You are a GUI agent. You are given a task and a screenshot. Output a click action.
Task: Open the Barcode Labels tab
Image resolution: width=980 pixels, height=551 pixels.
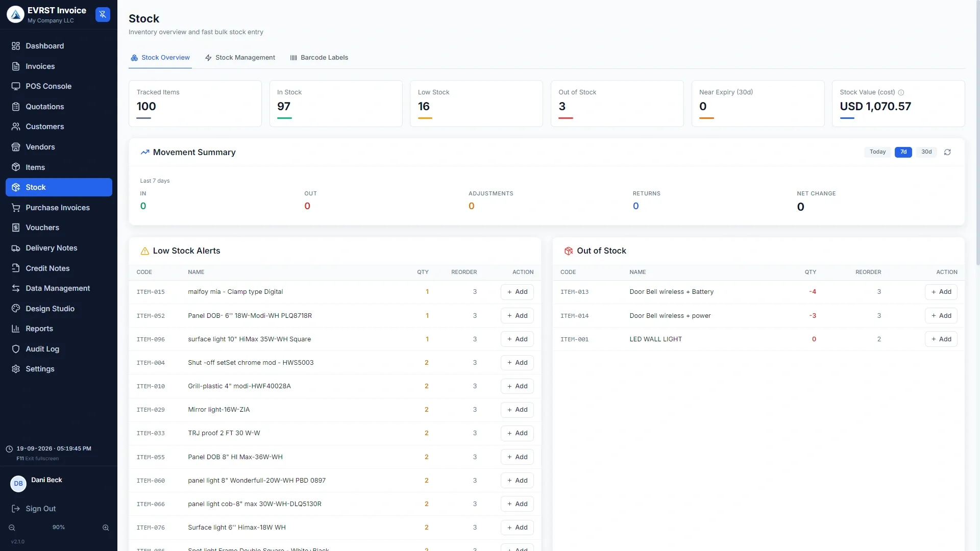(x=319, y=58)
